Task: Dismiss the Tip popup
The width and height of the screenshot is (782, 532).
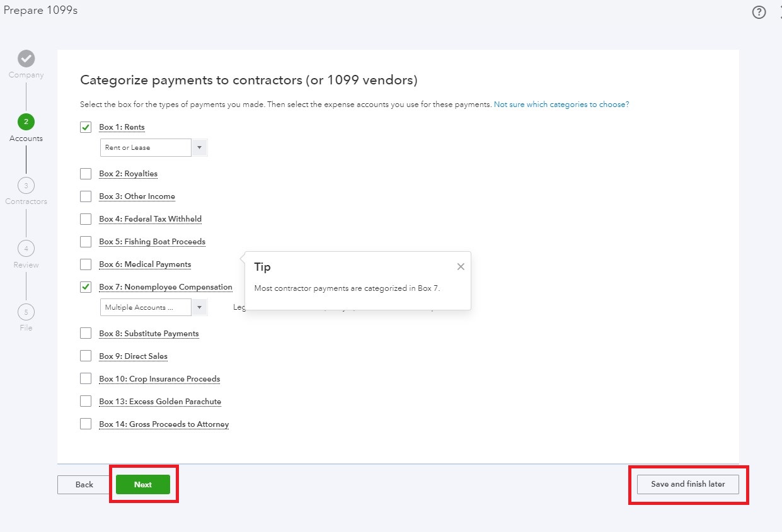Action: pyautogui.click(x=460, y=266)
